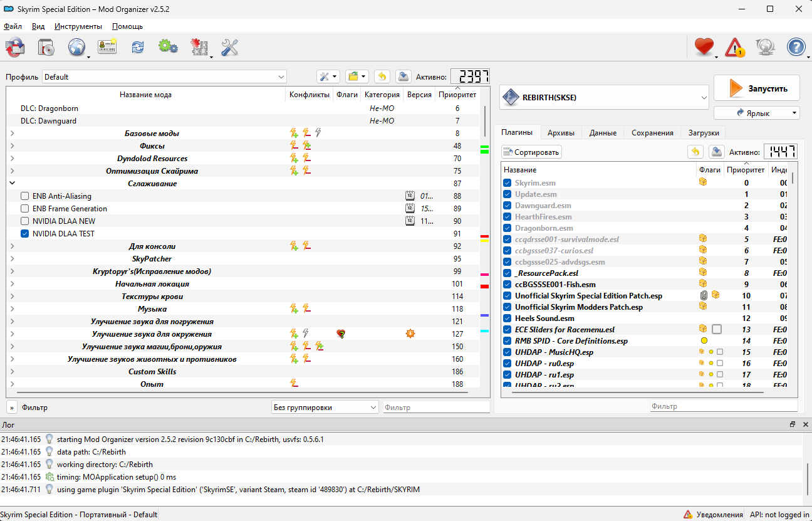Disable the Heels Sound.esm plugin checkbox

click(x=507, y=318)
